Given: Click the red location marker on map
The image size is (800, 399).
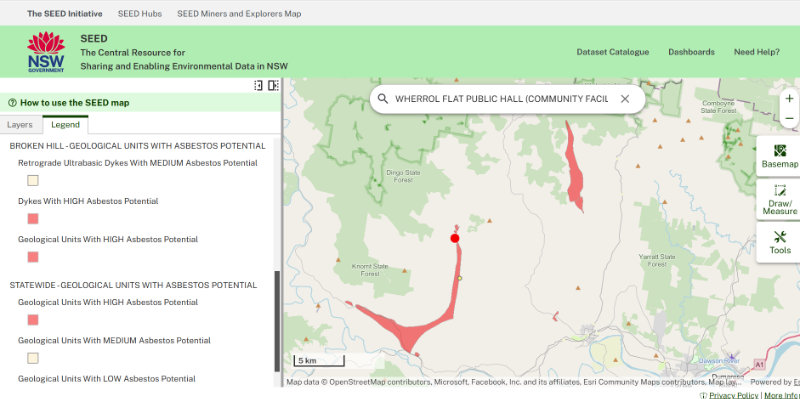Looking at the screenshot, I should (x=455, y=238).
